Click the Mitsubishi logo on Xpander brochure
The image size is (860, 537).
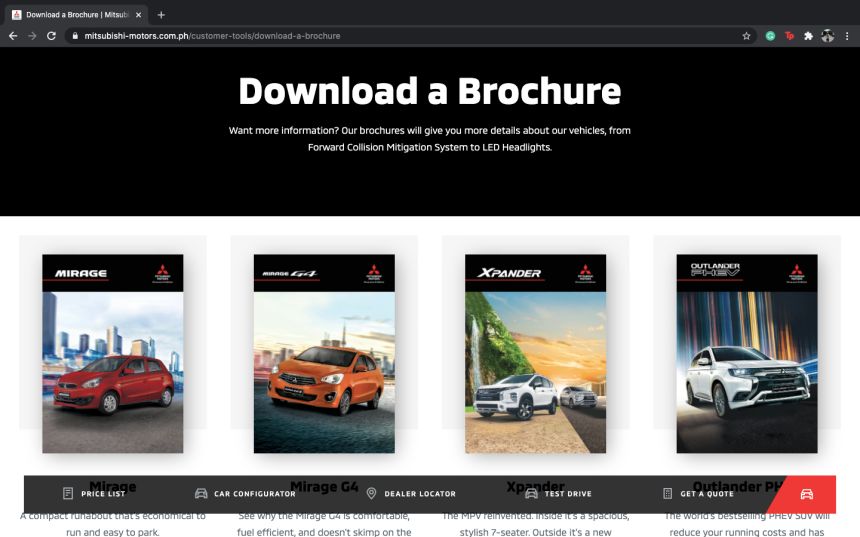(585, 273)
